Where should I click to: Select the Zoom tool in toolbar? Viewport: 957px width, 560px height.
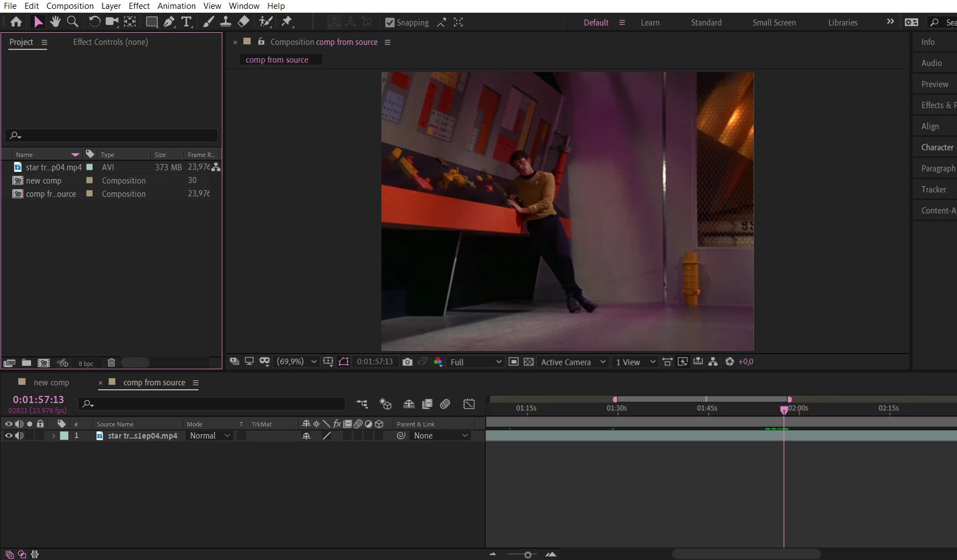[x=72, y=22]
